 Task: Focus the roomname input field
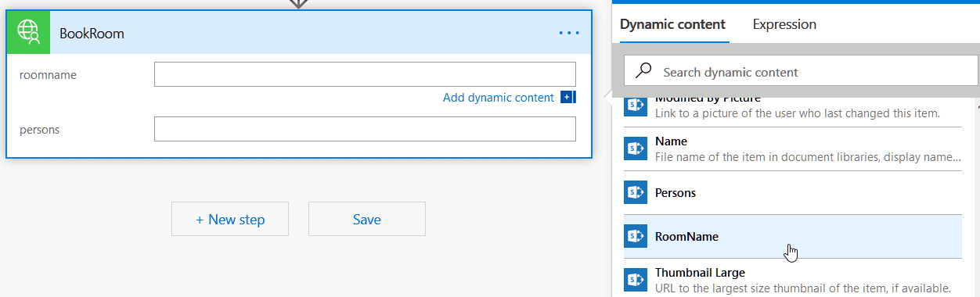tap(365, 74)
